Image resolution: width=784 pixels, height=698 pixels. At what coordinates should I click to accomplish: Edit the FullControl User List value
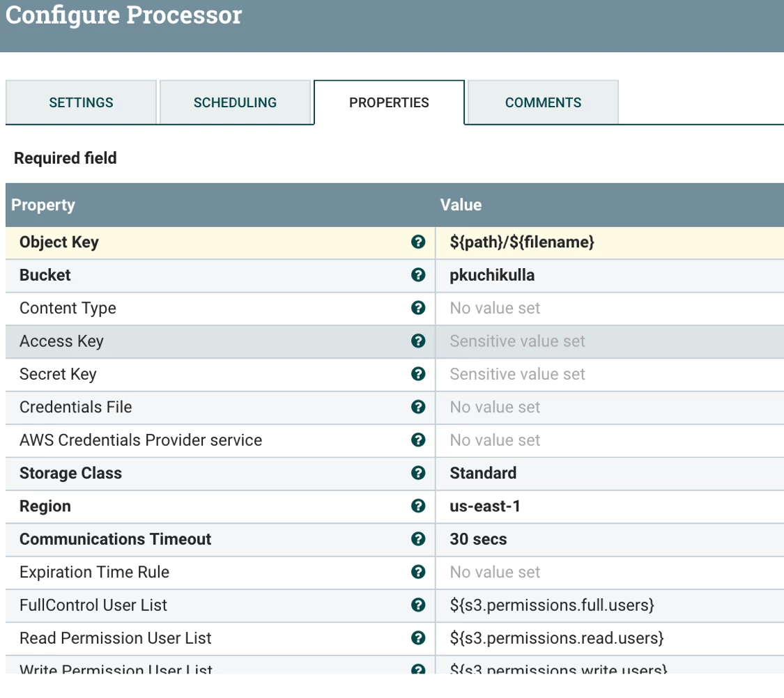click(x=610, y=605)
